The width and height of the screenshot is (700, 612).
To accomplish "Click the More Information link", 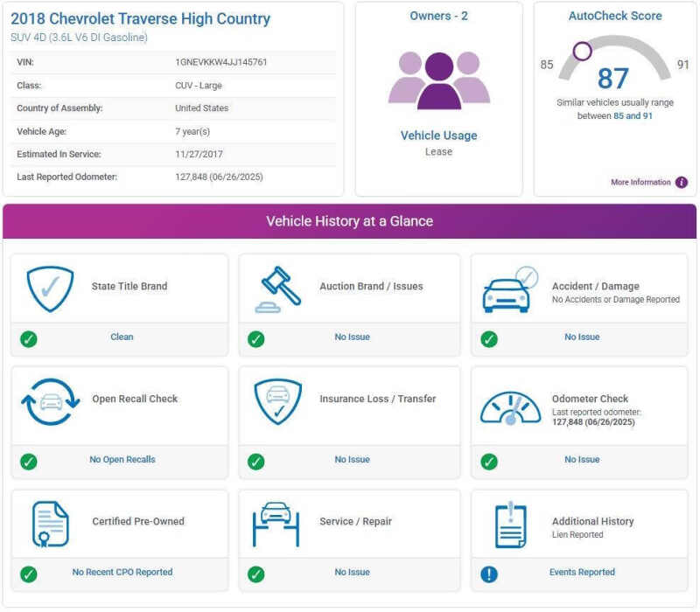I will [x=640, y=183].
